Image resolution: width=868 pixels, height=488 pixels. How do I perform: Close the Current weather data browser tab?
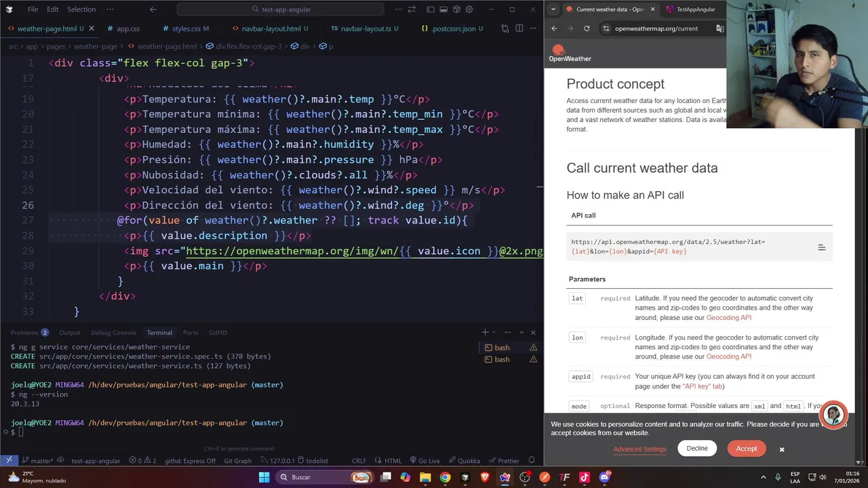point(652,9)
